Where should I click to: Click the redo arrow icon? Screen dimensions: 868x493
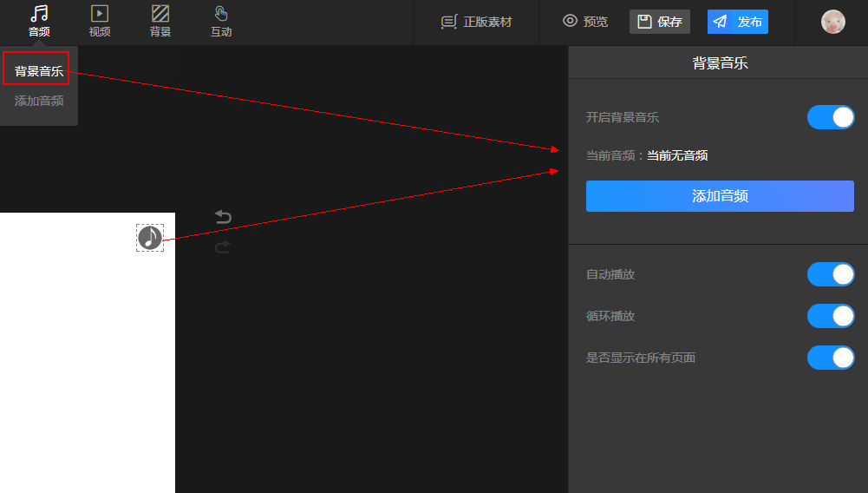[223, 247]
